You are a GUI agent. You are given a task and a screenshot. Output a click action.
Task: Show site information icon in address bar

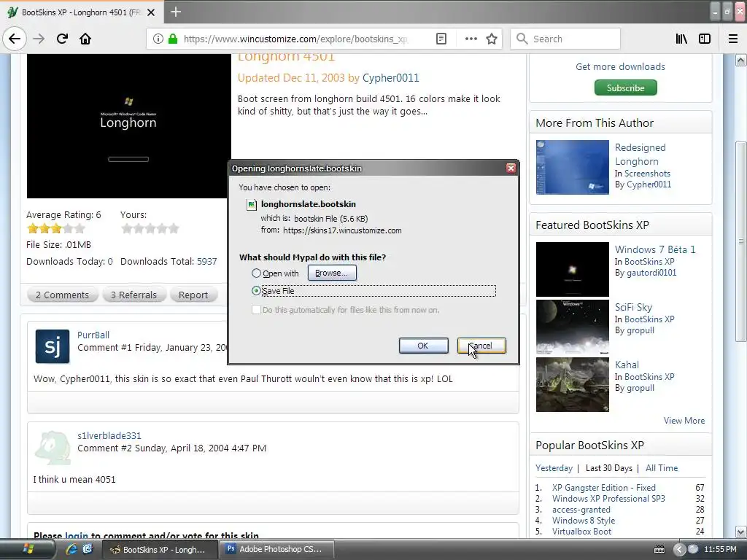click(x=158, y=39)
